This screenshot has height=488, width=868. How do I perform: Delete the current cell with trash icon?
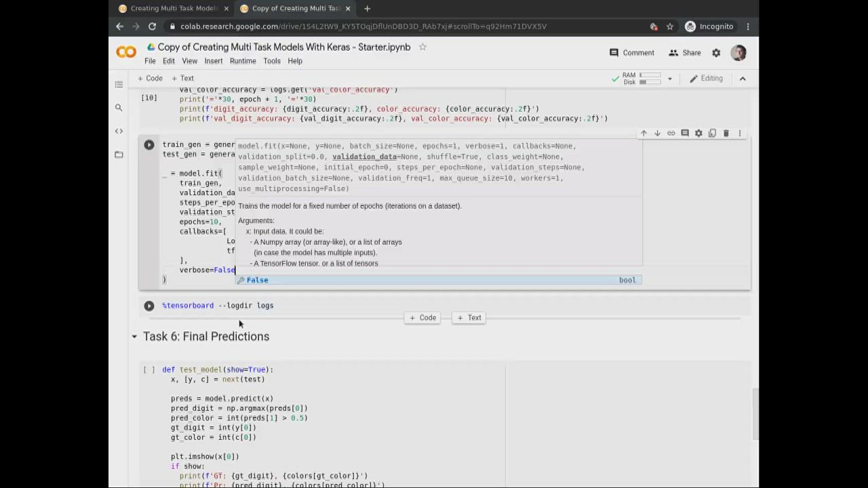[x=726, y=134]
